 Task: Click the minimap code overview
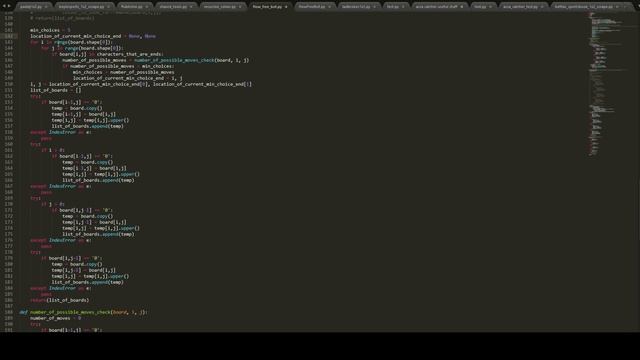pyautogui.click(x=608, y=84)
